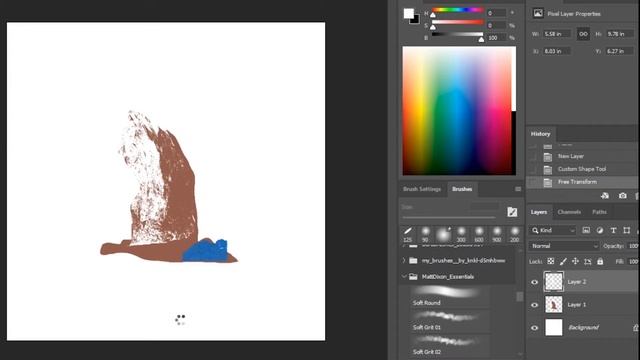The image size is (640, 360).
Task: Switch to the Paths tab
Action: 599,212
